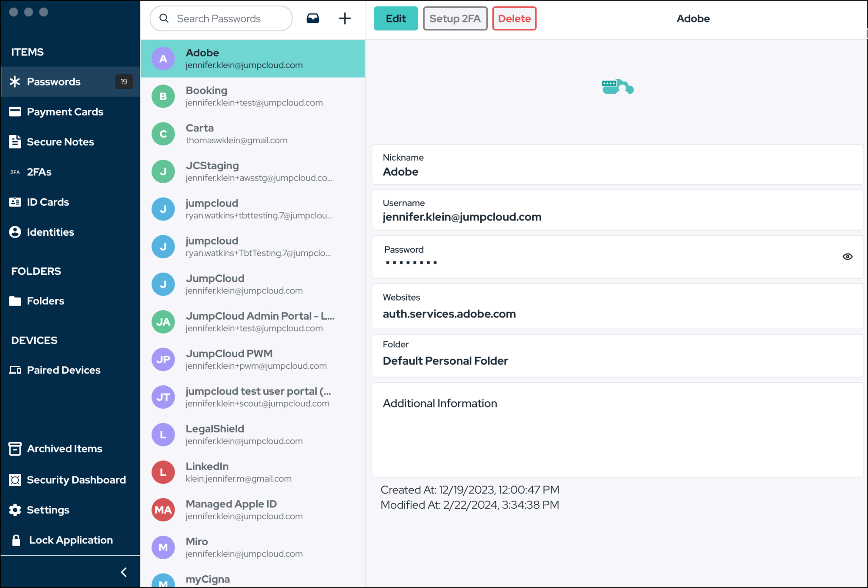This screenshot has height=588, width=868.
Task: Collapse the sidebar using the chevron
Action: [x=124, y=572]
